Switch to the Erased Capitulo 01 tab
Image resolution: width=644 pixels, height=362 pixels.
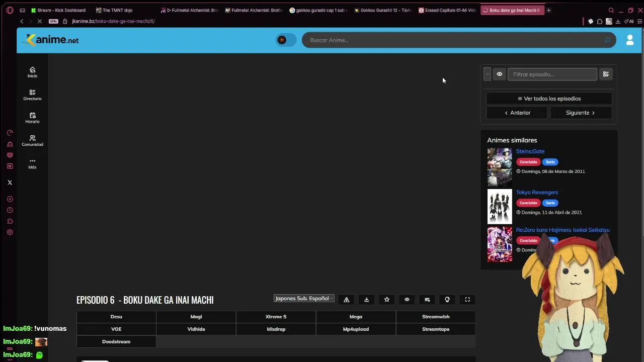447,10
